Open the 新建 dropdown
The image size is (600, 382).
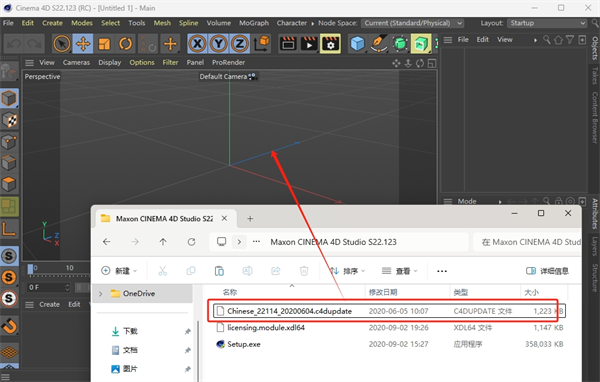[x=119, y=271]
